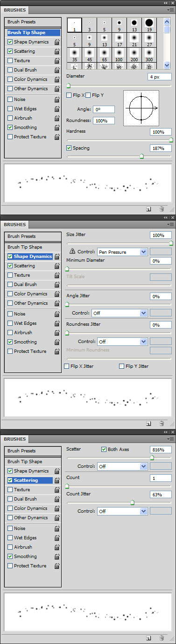This screenshot has width=176, height=644.
Task: Open the Count Jitter control dropdown
Action: pos(122,511)
